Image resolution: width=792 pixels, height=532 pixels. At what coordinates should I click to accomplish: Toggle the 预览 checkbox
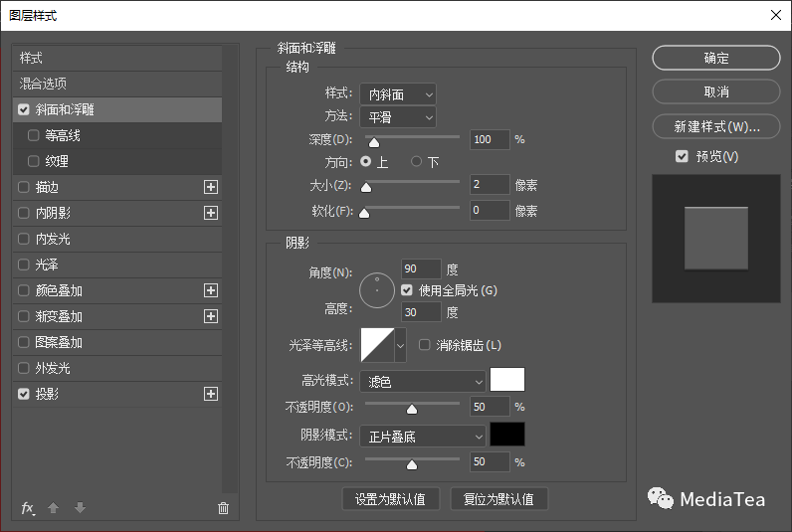(682, 156)
